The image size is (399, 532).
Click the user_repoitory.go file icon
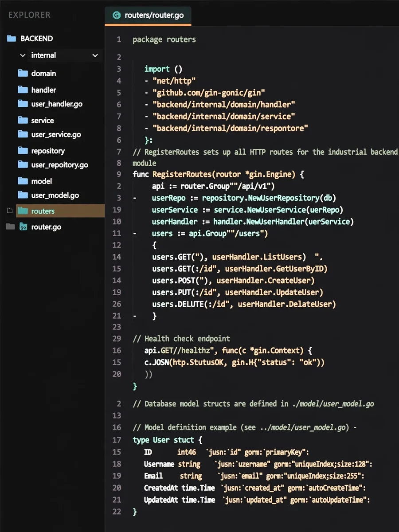coord(23,164)
